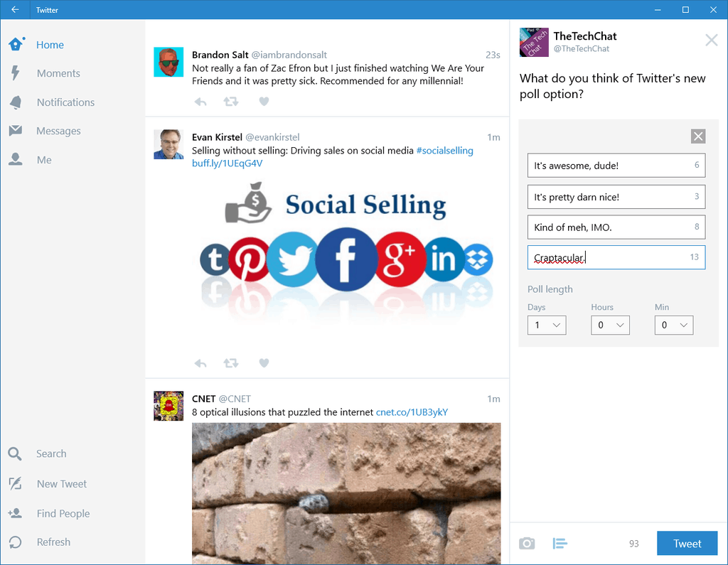Retweet Brandon Salt's tweet
728x565 pixels.
tap(231, 101)
